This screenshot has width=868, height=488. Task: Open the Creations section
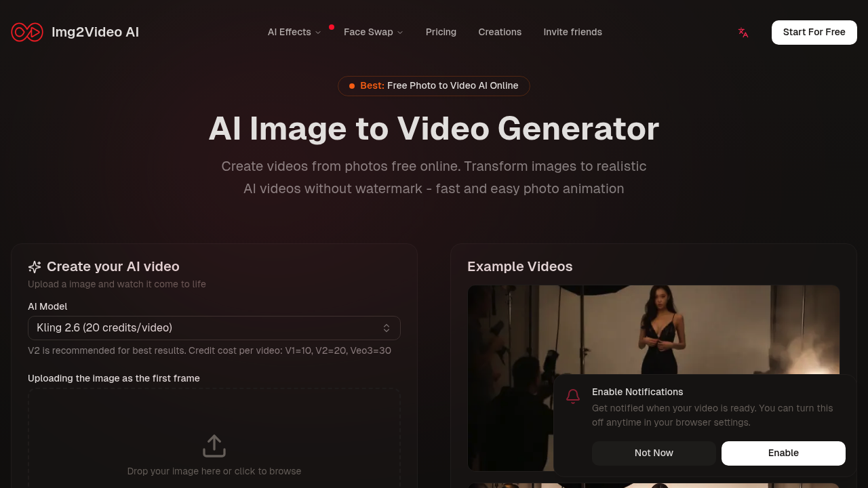[x=500, y=32]
